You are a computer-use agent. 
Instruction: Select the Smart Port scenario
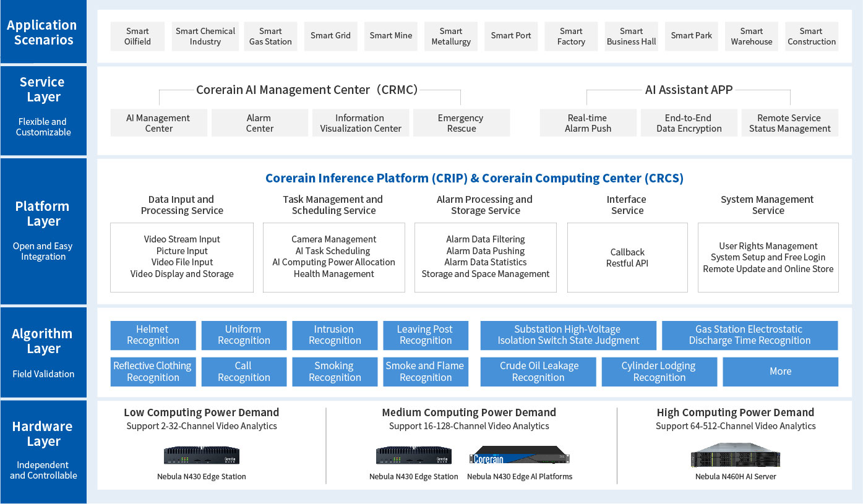click(x=510, y=36)
